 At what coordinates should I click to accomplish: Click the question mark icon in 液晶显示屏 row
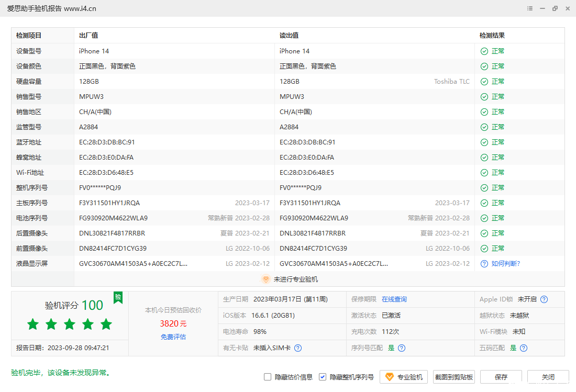coord(484,264)
